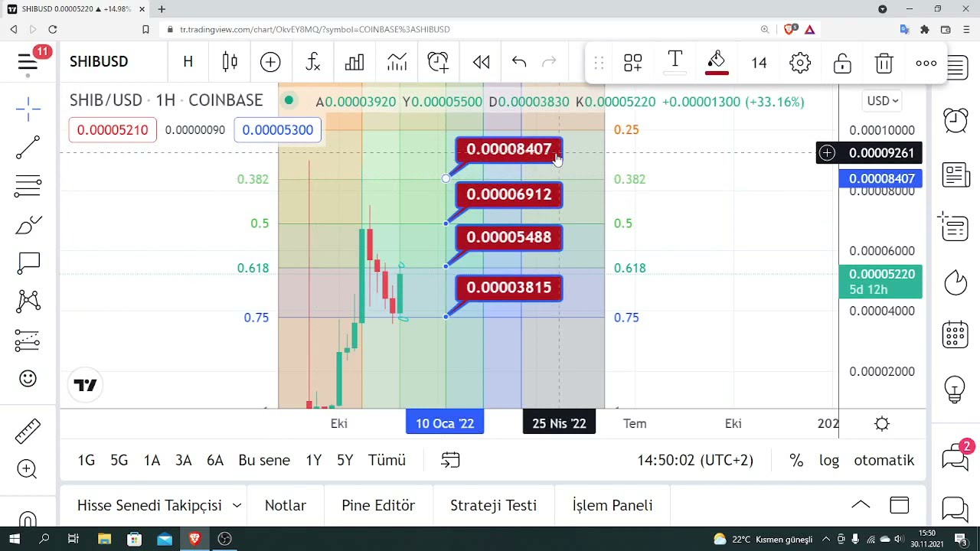
Task: Open the financials bar chart button
Action: (354, 62)
